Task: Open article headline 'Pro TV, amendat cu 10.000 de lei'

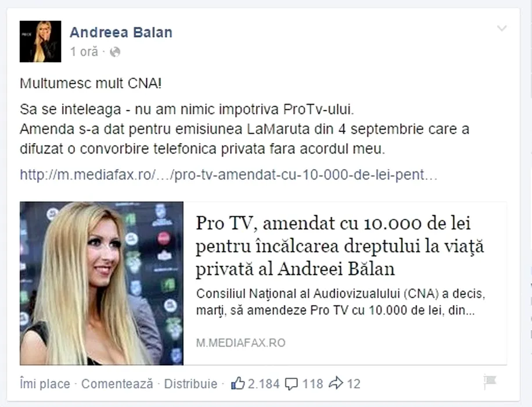Action: (340, 246)
